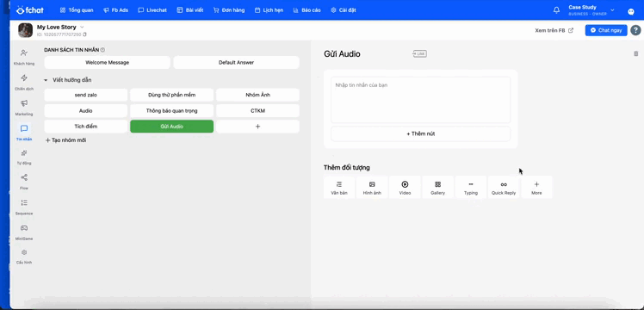Click the fchat logo

[x=30, y=9]
